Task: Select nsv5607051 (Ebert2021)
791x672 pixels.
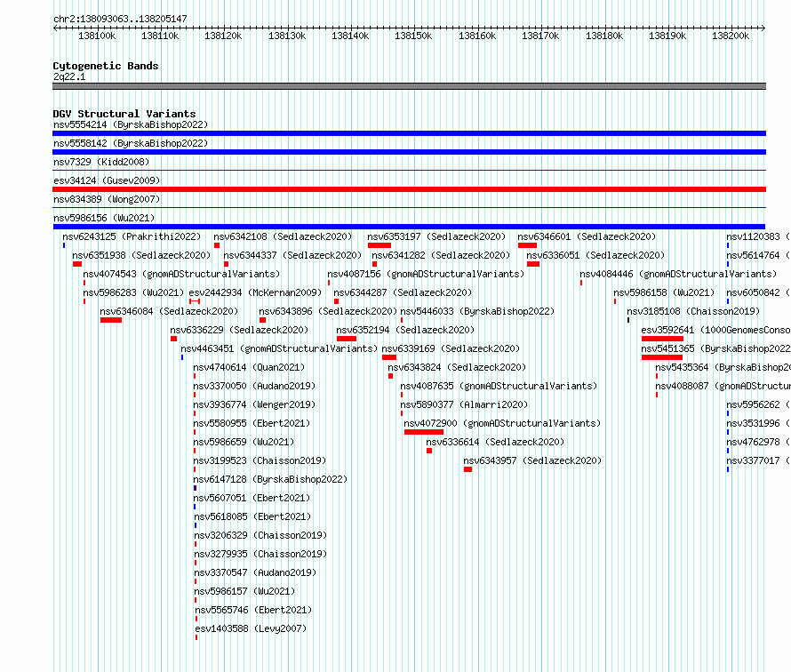Action: tap(252, 498)
